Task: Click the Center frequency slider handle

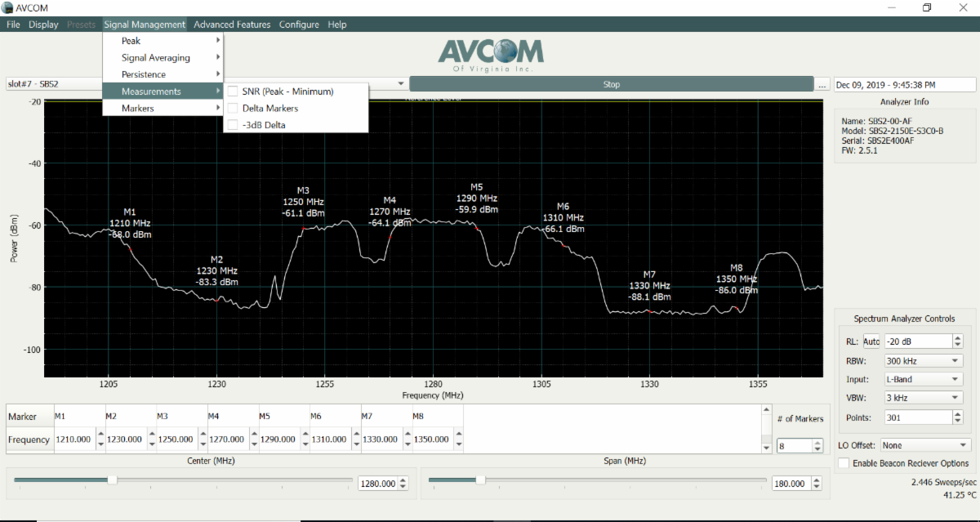Action: pyautogui.click(x=113, y=480)
